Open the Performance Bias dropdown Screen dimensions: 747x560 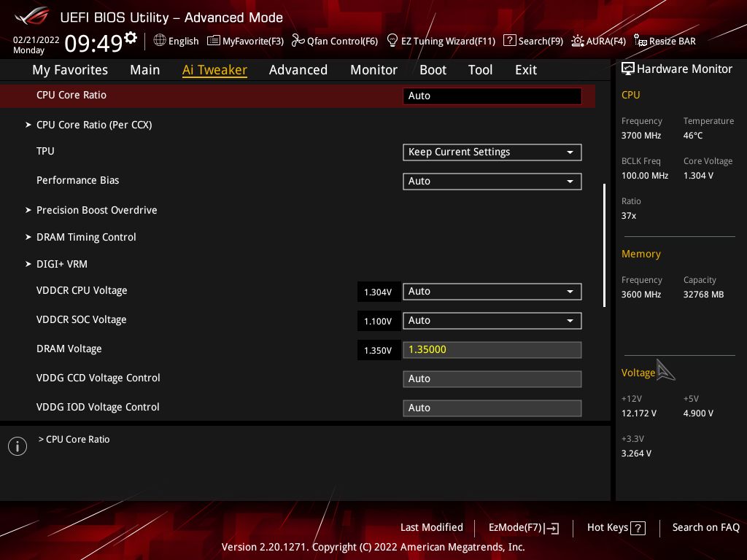492,182
